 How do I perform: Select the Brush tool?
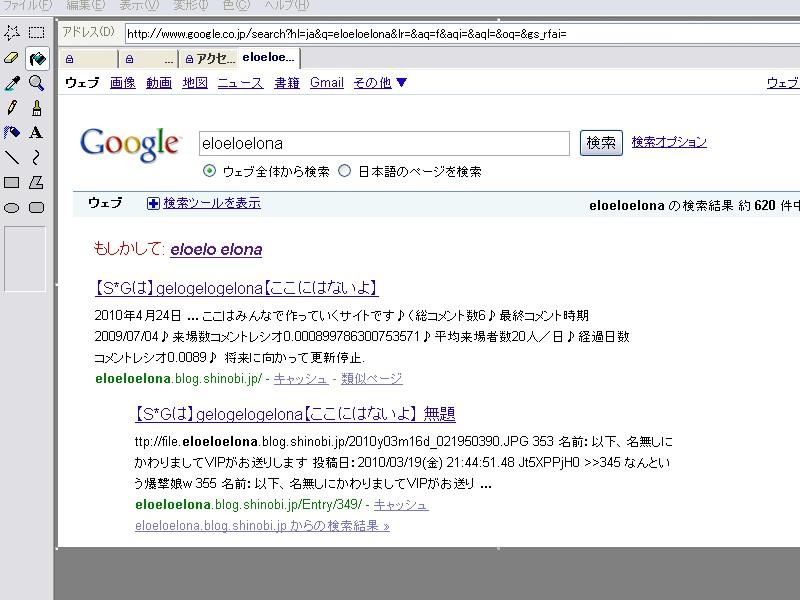[36, 108]
